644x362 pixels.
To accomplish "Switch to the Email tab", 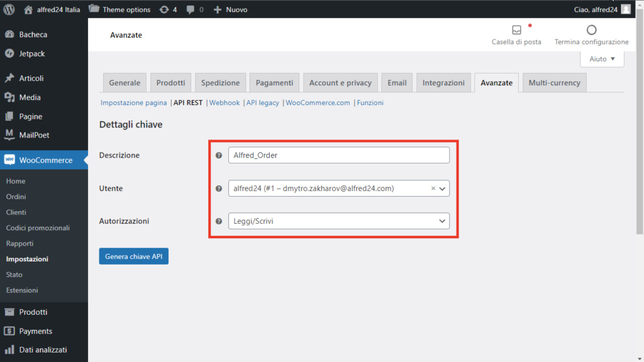I will tap(397, 83).
